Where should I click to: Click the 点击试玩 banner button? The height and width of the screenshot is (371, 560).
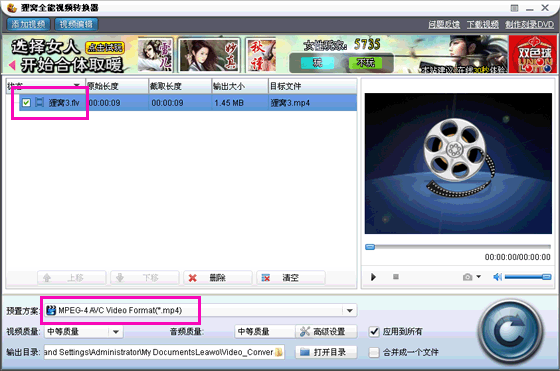click(x=105, y=47)
